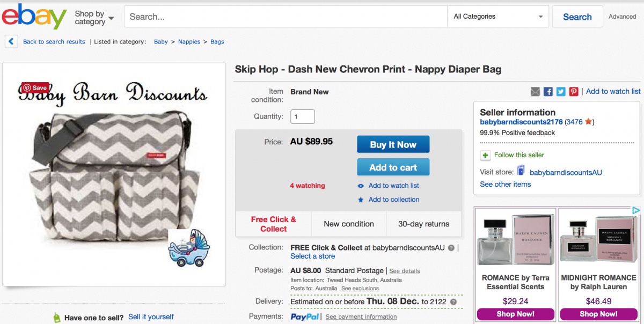Open the Baby breadcrumb category
644x324 pixels.
coord(161,42)
